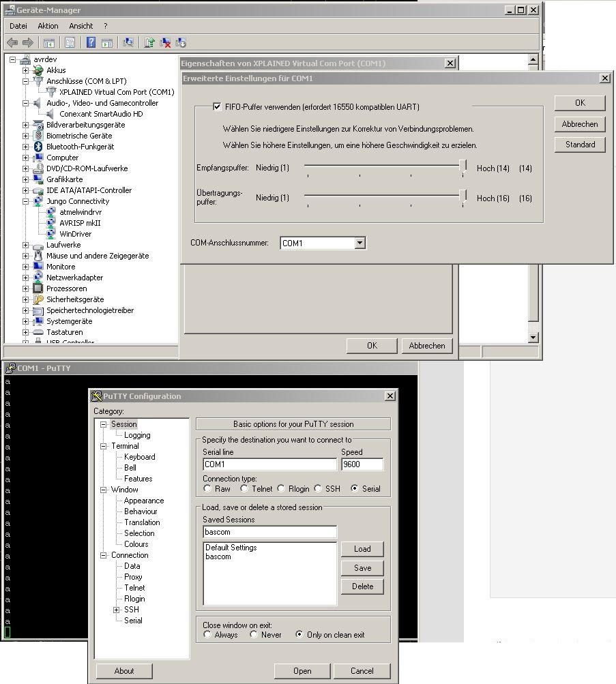
Task: Click the Akkus battery icon in tree
Action: 38,70
